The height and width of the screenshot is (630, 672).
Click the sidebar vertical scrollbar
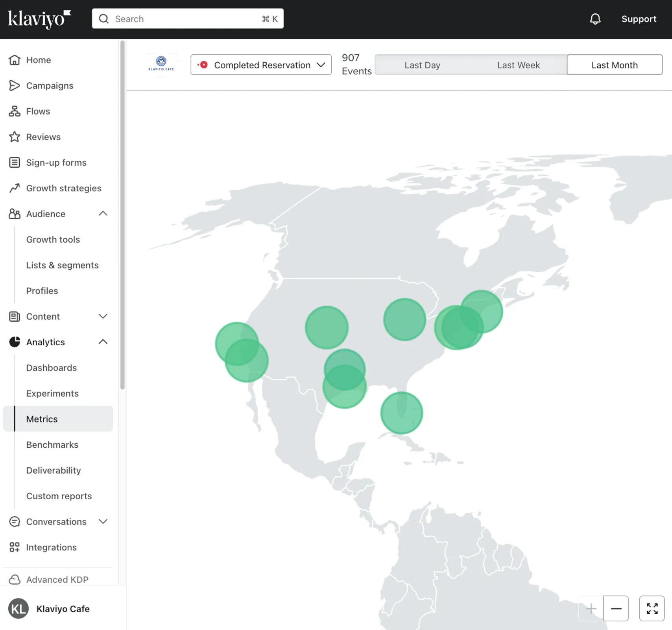(x=122, y=215)
